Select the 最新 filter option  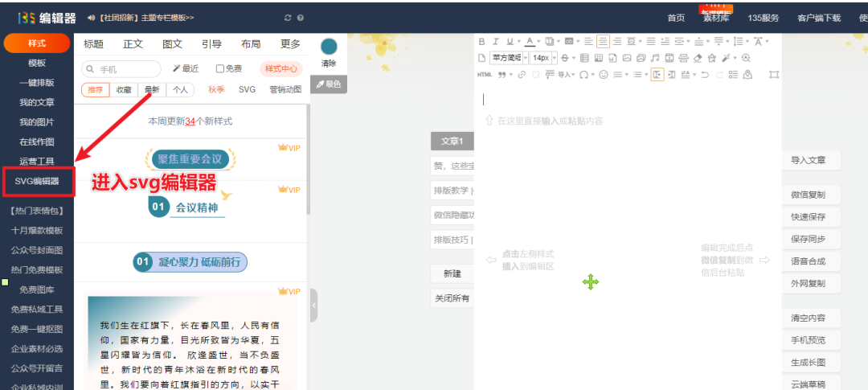point(152,90)
